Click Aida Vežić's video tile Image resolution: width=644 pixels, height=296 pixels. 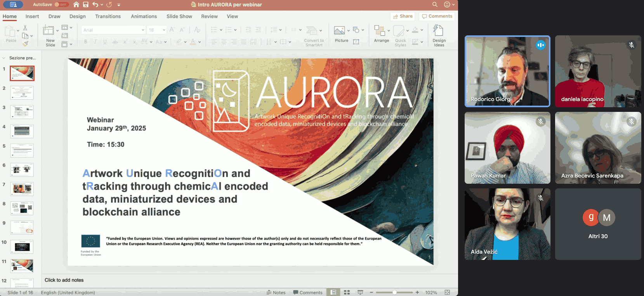tap(507, 224)
